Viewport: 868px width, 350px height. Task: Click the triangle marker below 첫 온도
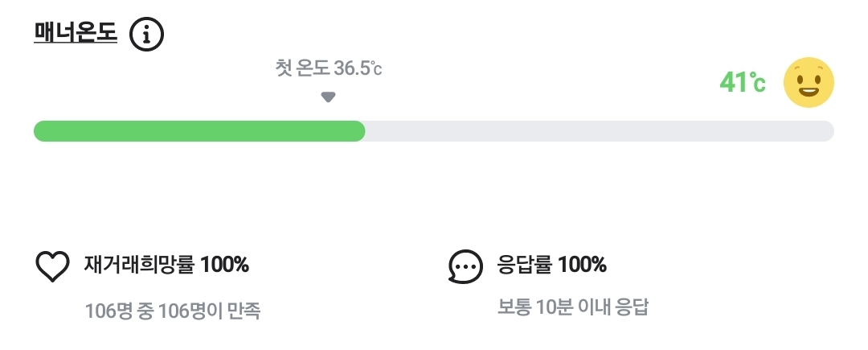pos(328,97)
